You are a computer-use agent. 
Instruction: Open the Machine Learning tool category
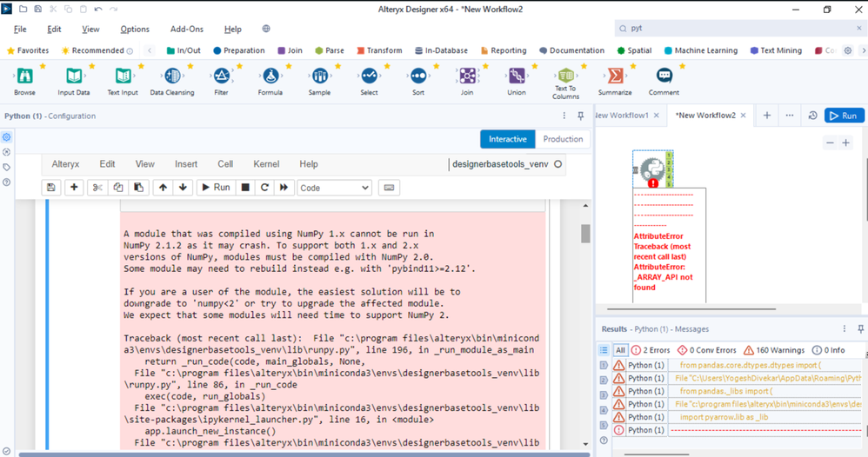(x=701, y=50)
